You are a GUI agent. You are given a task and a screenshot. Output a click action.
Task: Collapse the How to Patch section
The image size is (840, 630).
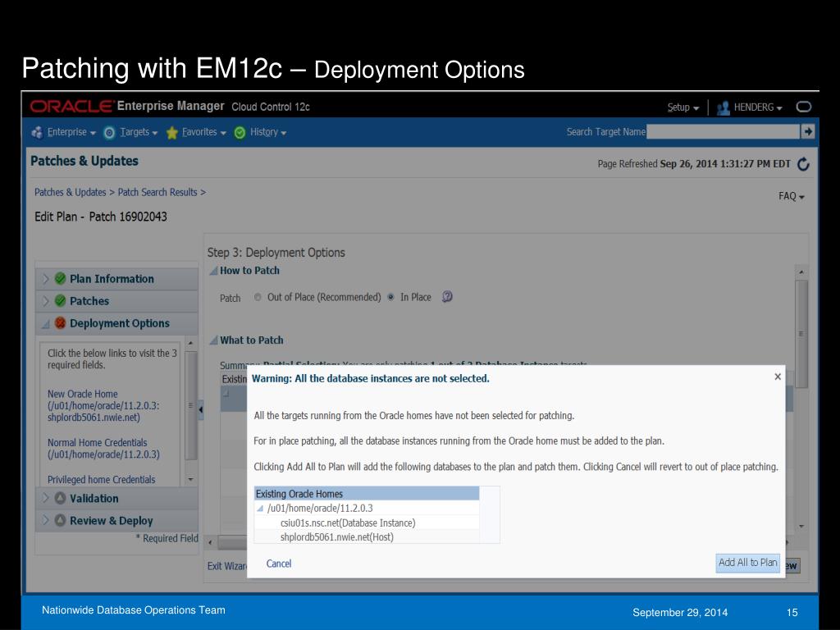pos(214,271)
